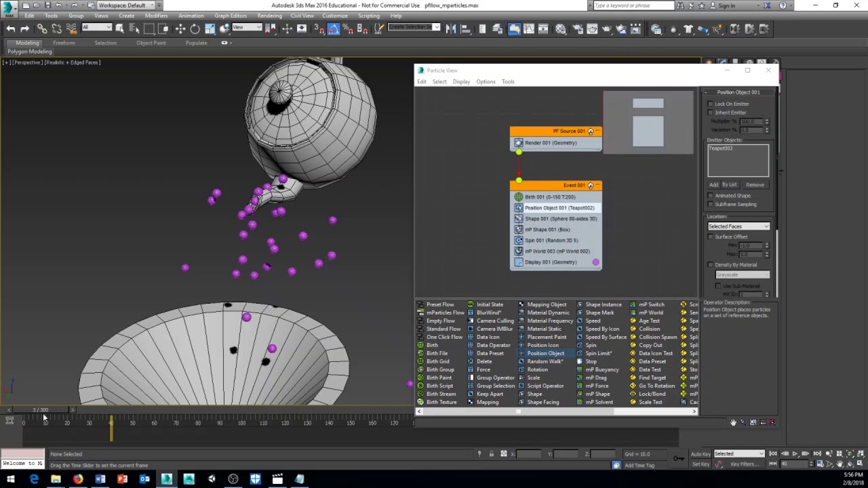
Task: Click the By List button
Action: 729,184
